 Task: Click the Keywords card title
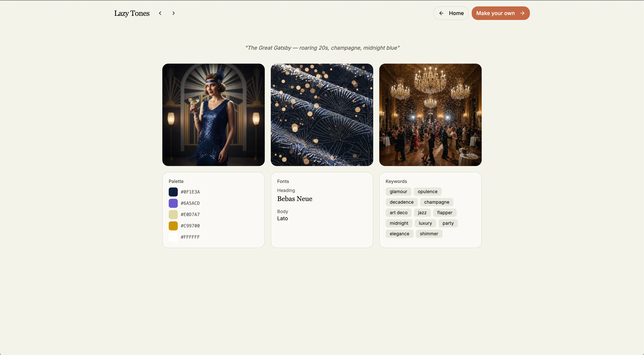(x=396, y=181)
